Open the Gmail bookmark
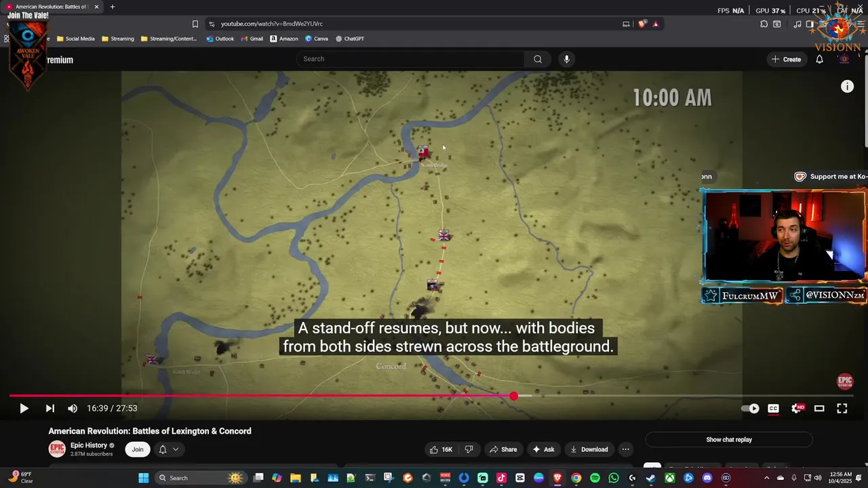868x488 pixels. coord(252,39)
